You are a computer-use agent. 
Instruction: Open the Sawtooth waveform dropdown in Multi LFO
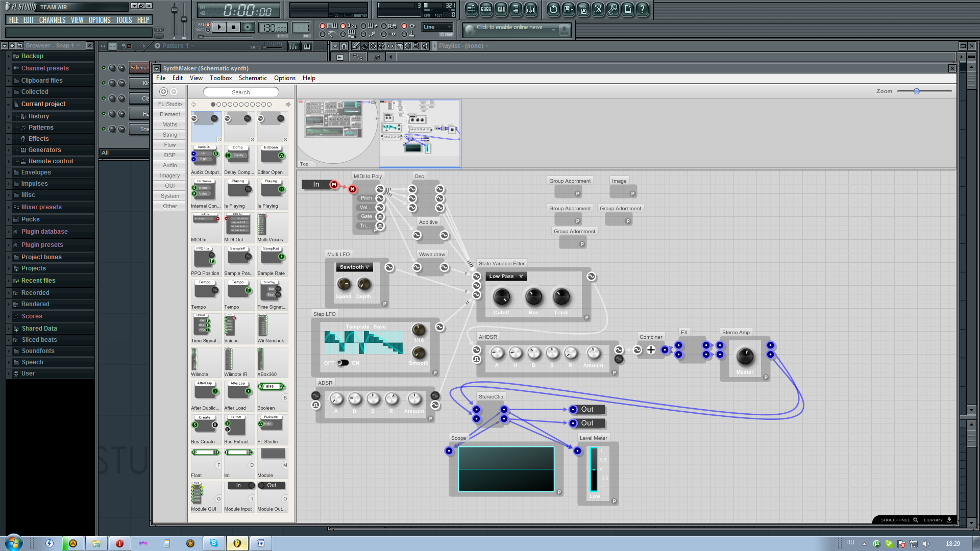coord(354,267)
